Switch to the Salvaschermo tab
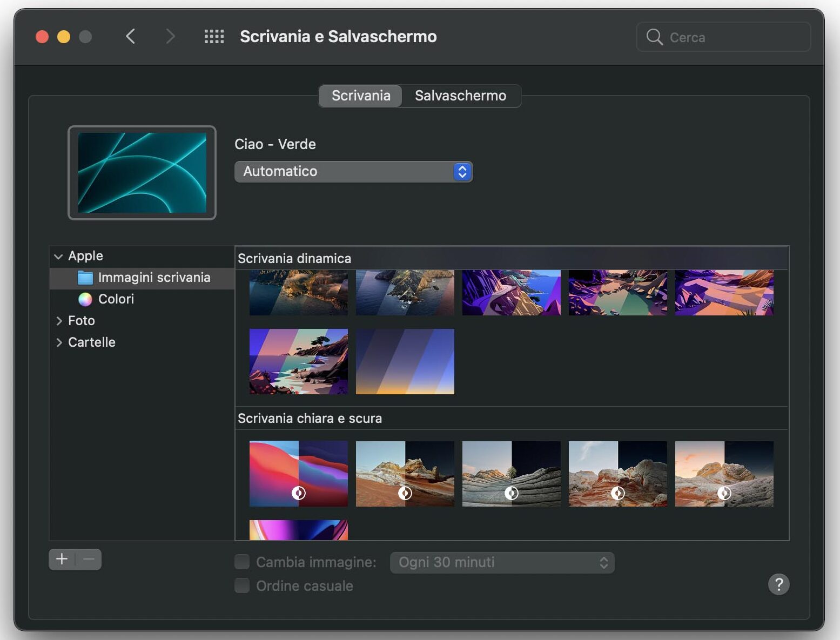840x640 pixels. 460,96
